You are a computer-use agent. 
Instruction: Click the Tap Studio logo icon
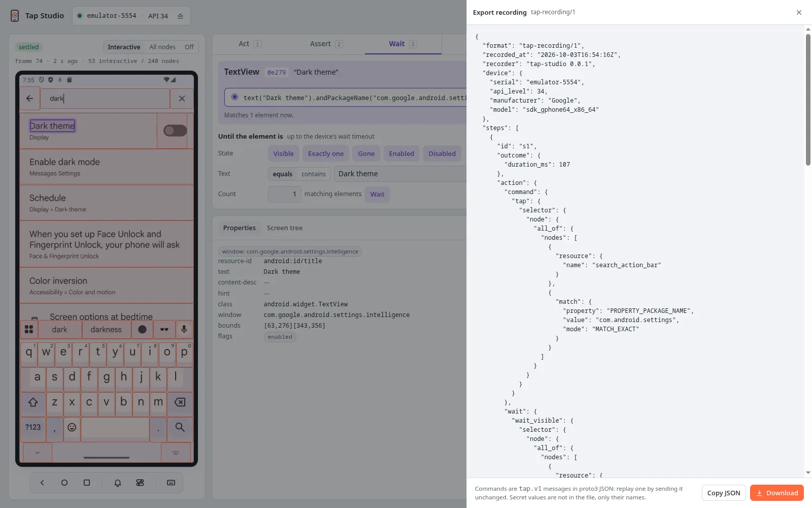point(15,16)
